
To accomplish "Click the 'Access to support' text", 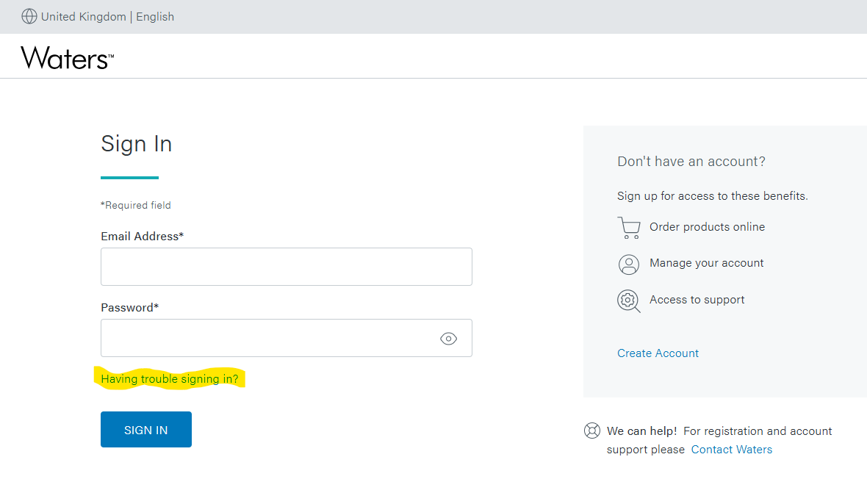I will 697,300.
